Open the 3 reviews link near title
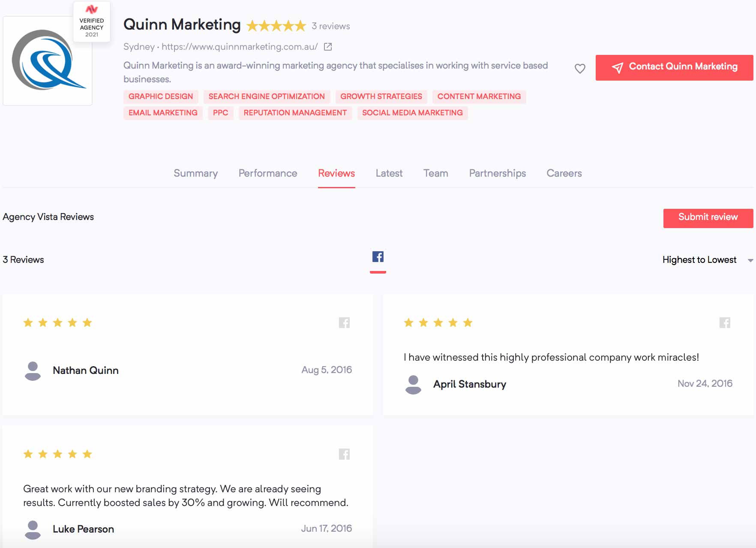Viewport: 756px width, 548px height. [x=330, y=26]
